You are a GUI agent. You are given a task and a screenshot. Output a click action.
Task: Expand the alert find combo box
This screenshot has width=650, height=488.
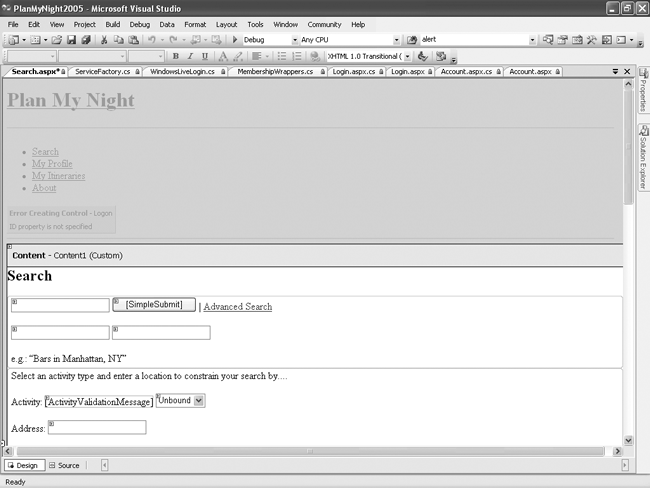tap(532, 40)
